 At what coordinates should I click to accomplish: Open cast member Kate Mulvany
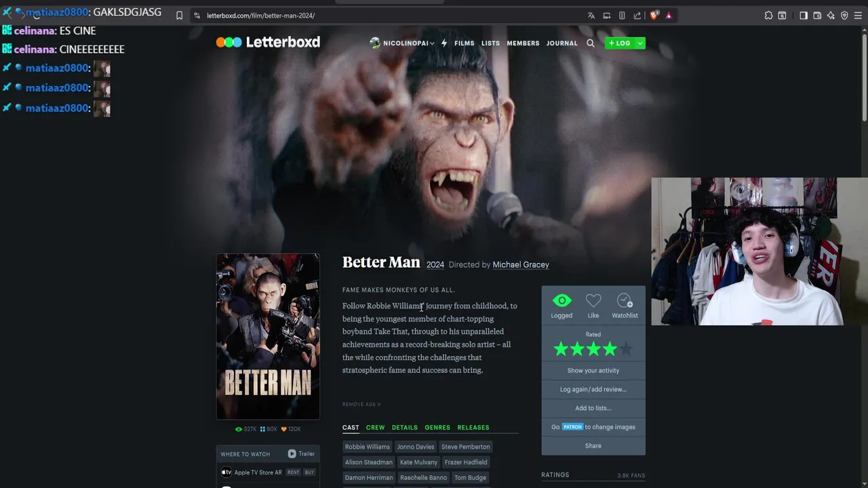(x=418, y=462)
